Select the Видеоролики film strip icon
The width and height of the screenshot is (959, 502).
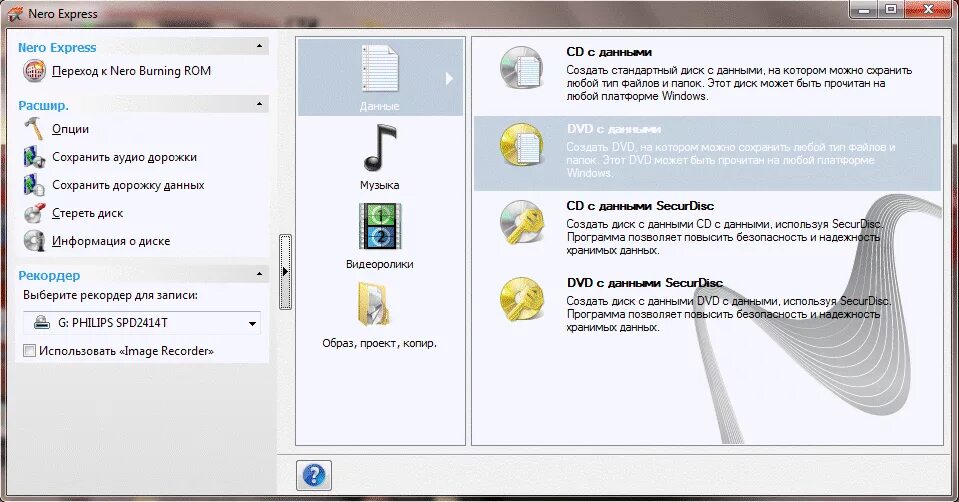click(380, 227)
